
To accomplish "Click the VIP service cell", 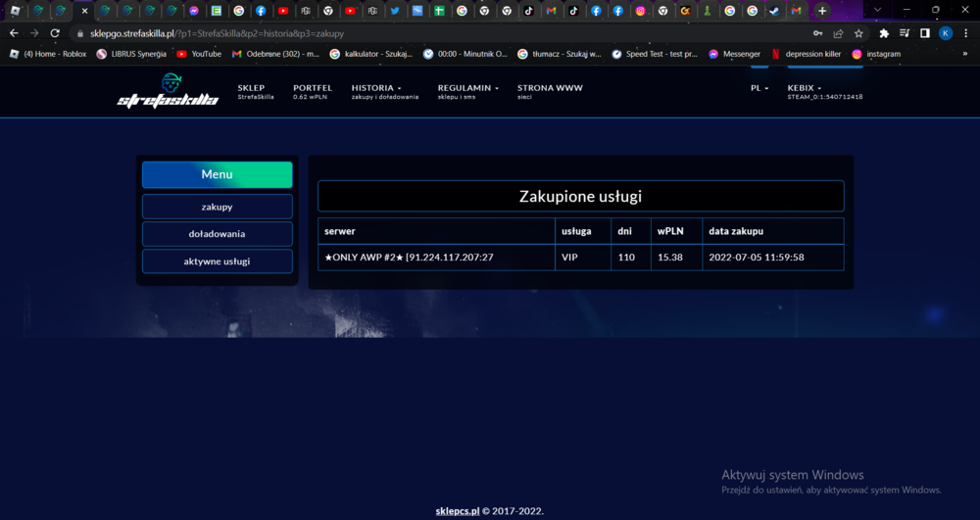I will point(582,258).
